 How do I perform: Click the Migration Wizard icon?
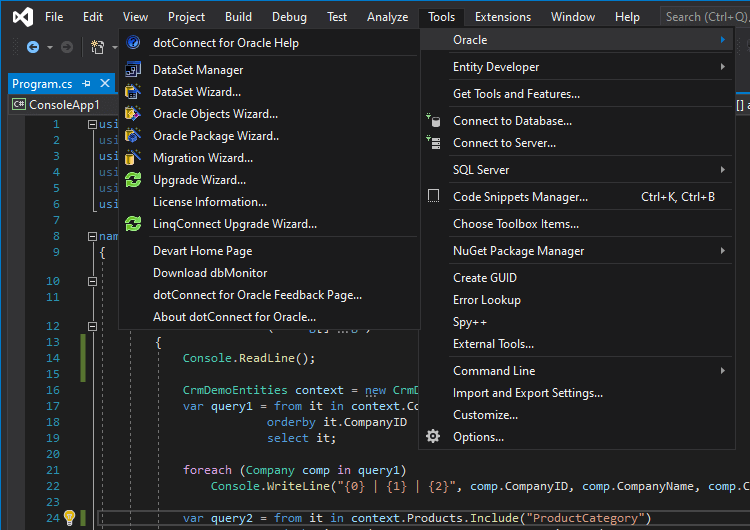133,158
